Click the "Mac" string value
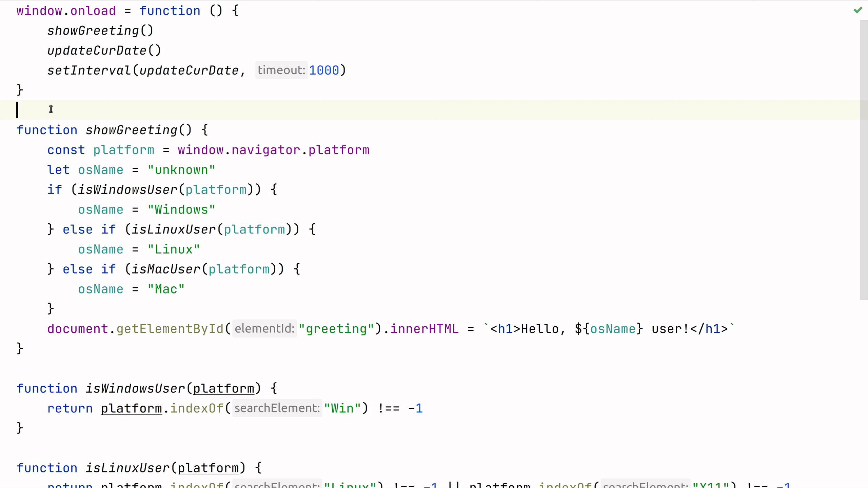Viewport: 868px width, 488px height. pos(166,289)
